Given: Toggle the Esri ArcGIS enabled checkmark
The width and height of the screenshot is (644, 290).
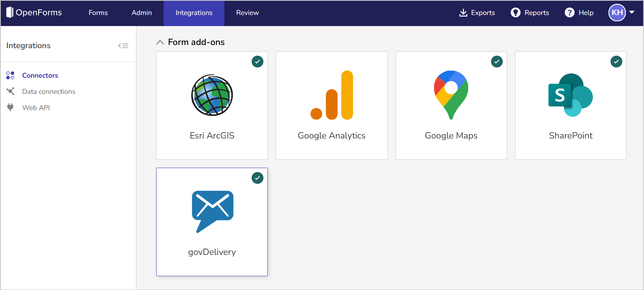Looking at the screenshot, I should 258,62.
